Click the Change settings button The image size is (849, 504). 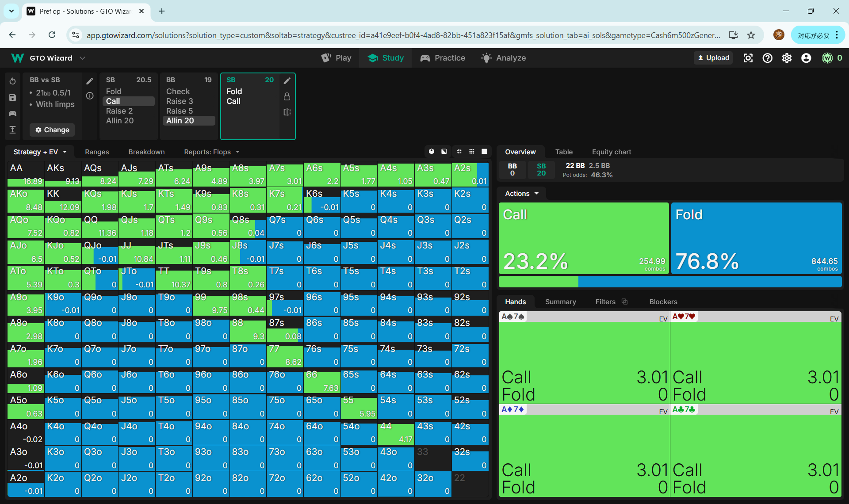[x=52, y=130]
